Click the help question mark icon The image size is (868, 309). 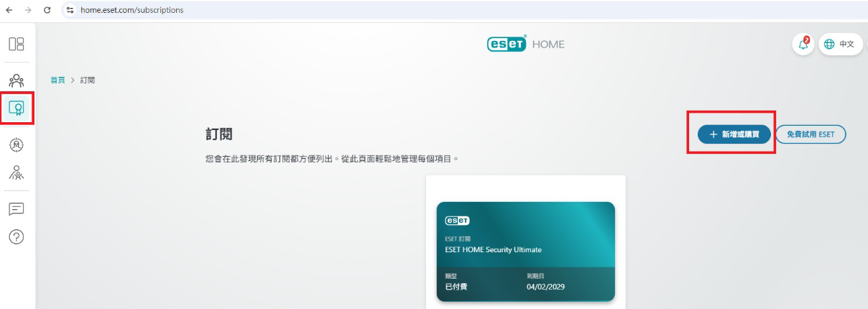click(17, 236)
